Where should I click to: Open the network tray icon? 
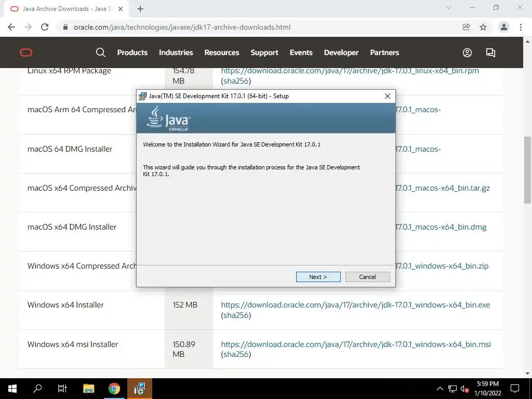[x=453, y=389]
